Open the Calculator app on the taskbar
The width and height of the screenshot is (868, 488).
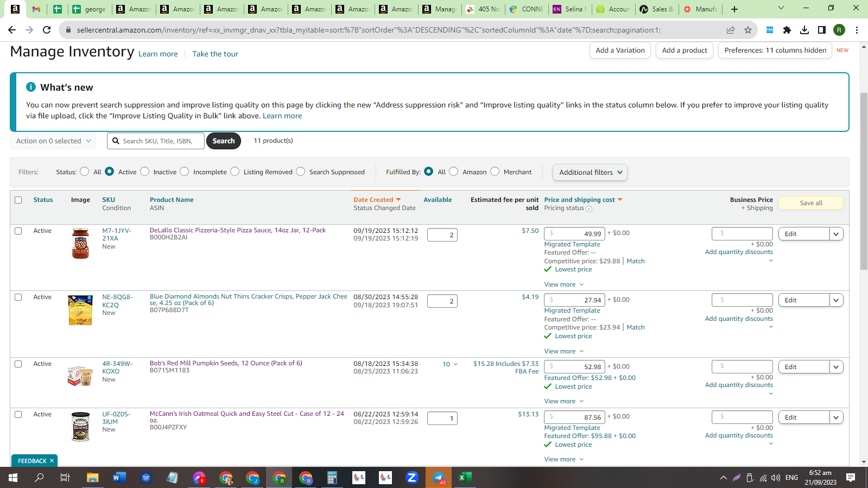(332, 478)
